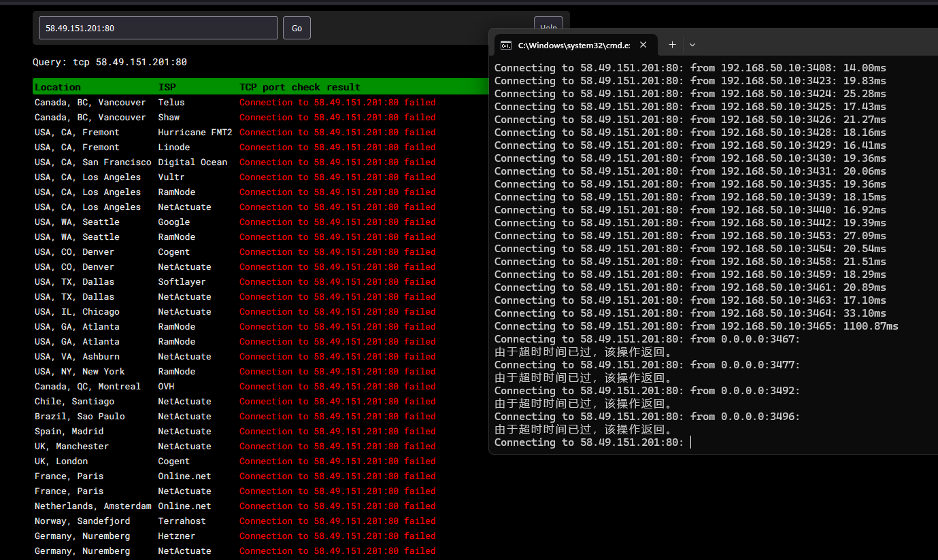This screenshot has width=938, height=560.
Task: Select the OVH ISP cell
Action: coord(166,387)
